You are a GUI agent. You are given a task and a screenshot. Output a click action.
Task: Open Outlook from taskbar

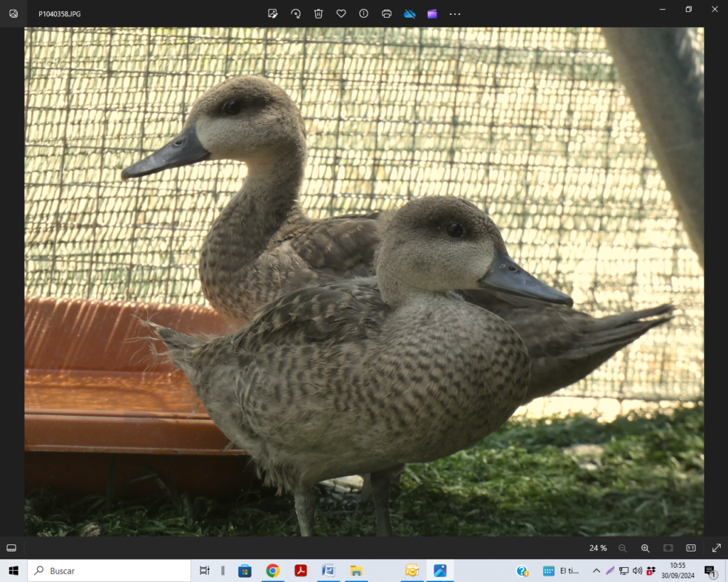[x=412, y=571]
